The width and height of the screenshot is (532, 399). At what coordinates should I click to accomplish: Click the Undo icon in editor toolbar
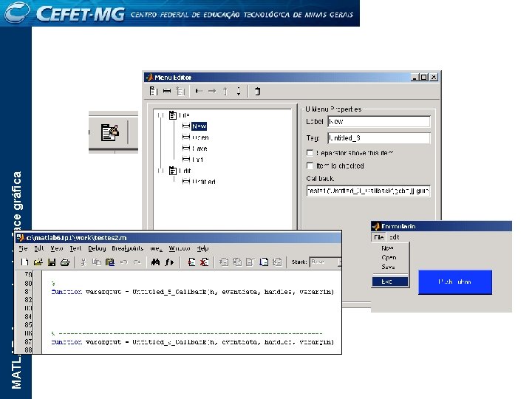point(124,262)
